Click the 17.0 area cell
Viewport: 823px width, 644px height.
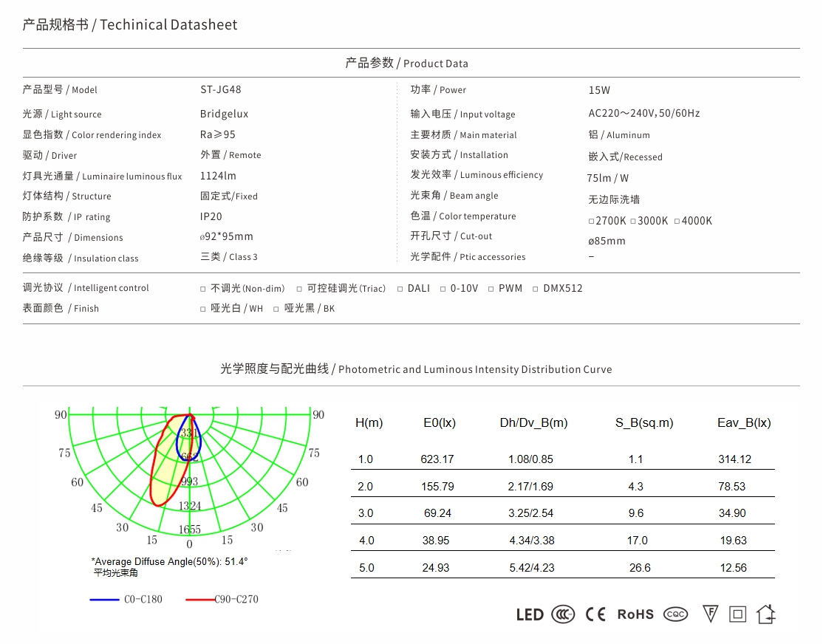(637, 541)
